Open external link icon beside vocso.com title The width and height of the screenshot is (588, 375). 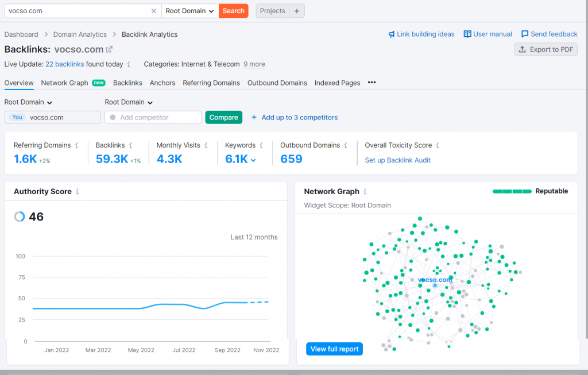tap(109, 49)
